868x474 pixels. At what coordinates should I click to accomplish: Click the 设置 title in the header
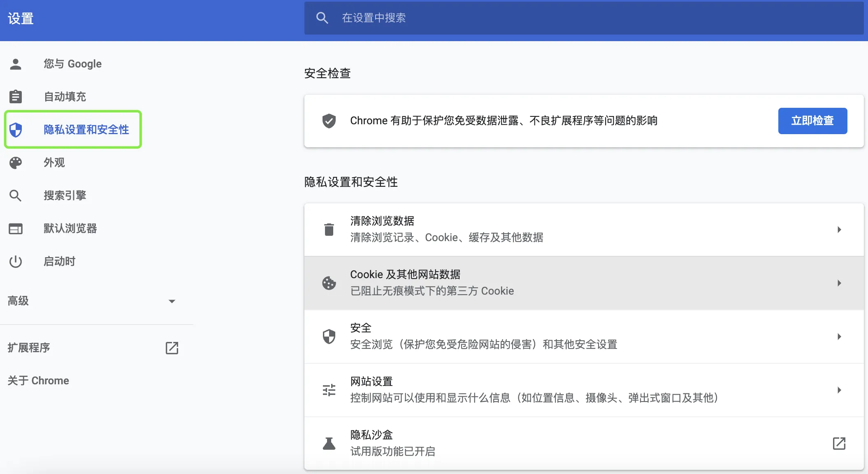(x=21, y=19)
